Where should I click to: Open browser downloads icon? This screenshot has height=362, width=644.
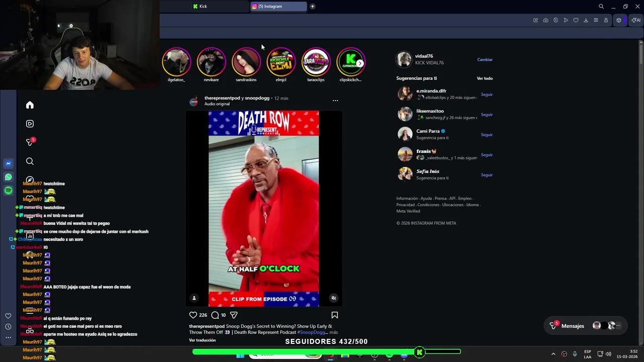(586, 20)
